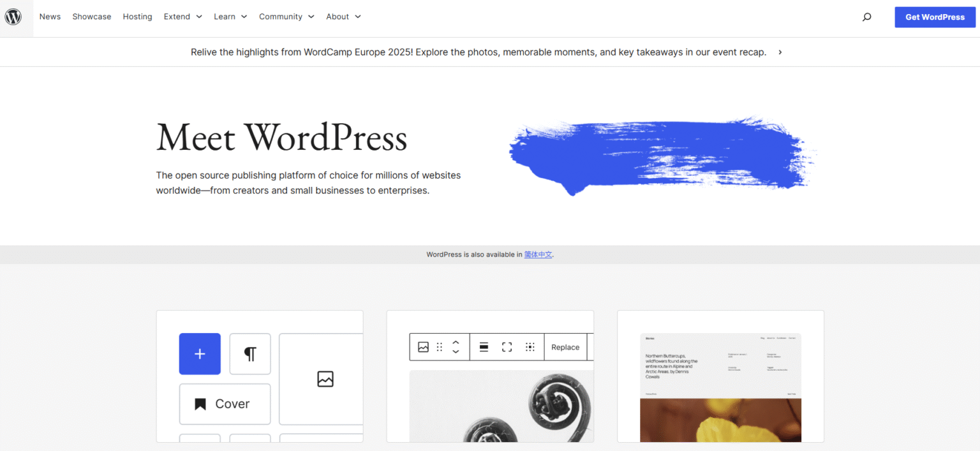The height and width of the screenshot is (451, 980).
Task: Go to Showcase in top navigation
Action: [92, 17]
